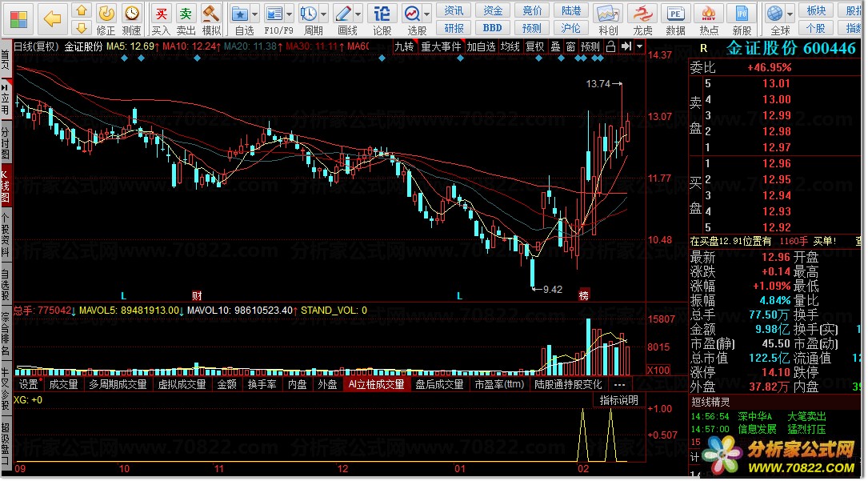This screenshot has height=481, width=868.
Task: Expand the 自选 dropdown arrow
Action: coord(254,14)
